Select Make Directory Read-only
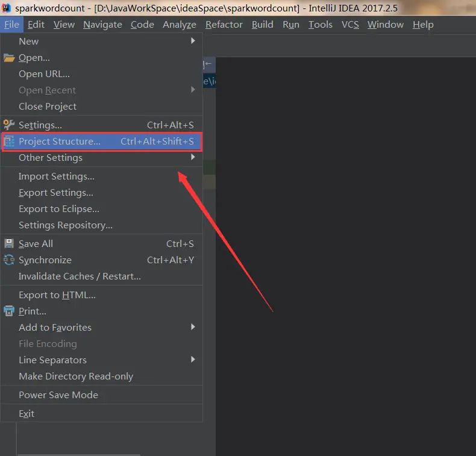The height and width of the screenshot is (456, 476). pos(101,376)
